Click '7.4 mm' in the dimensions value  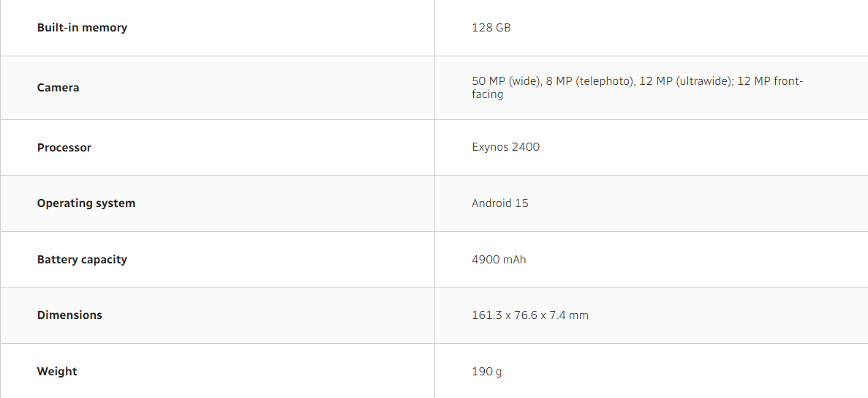click(x=570, y=315)
